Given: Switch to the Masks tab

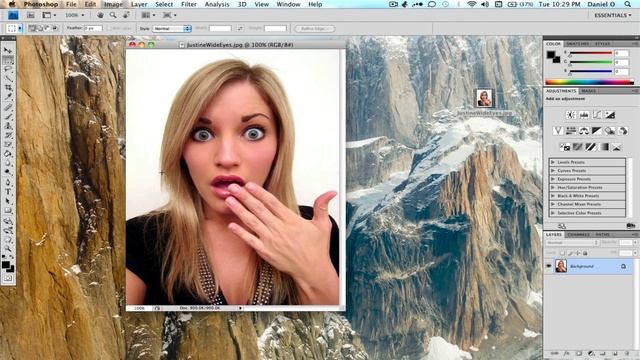Looking at the screenshot, I should pyautogui.click(x=589, y=91).
